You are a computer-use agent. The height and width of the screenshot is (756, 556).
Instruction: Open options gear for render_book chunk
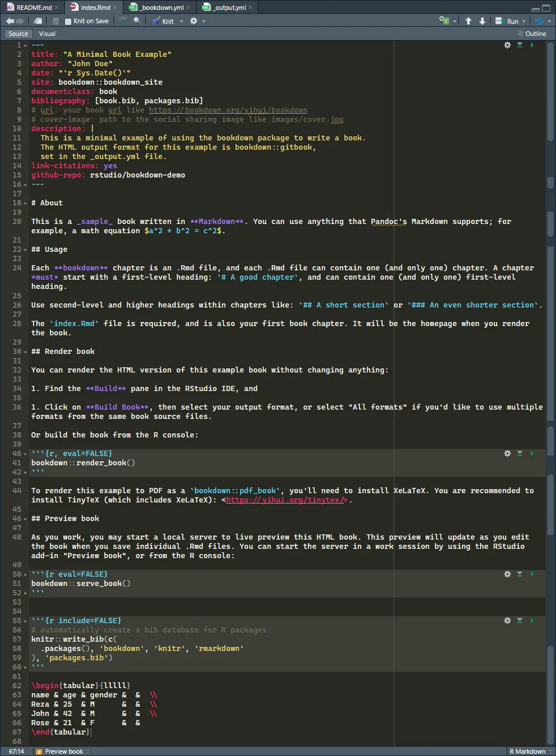pos(507,453)
